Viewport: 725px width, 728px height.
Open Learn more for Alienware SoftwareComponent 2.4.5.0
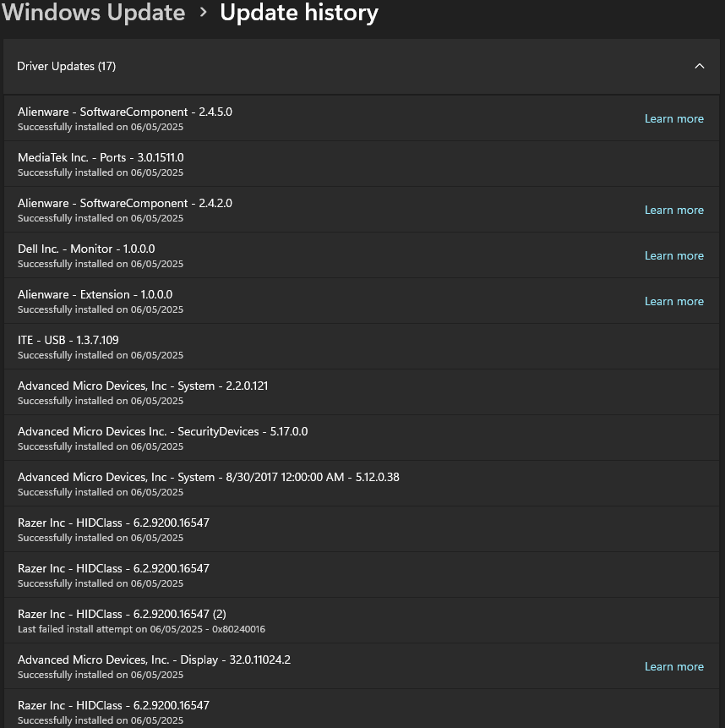[x=674, y=119]
